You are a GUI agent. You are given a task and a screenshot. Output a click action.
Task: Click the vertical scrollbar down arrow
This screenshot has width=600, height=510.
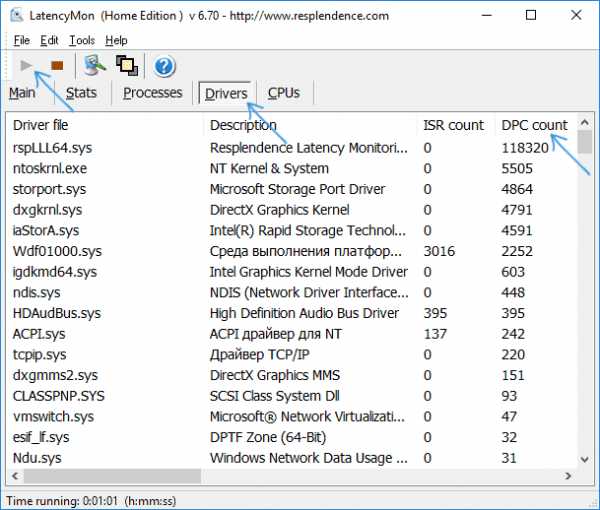click(x=584, y=459)
